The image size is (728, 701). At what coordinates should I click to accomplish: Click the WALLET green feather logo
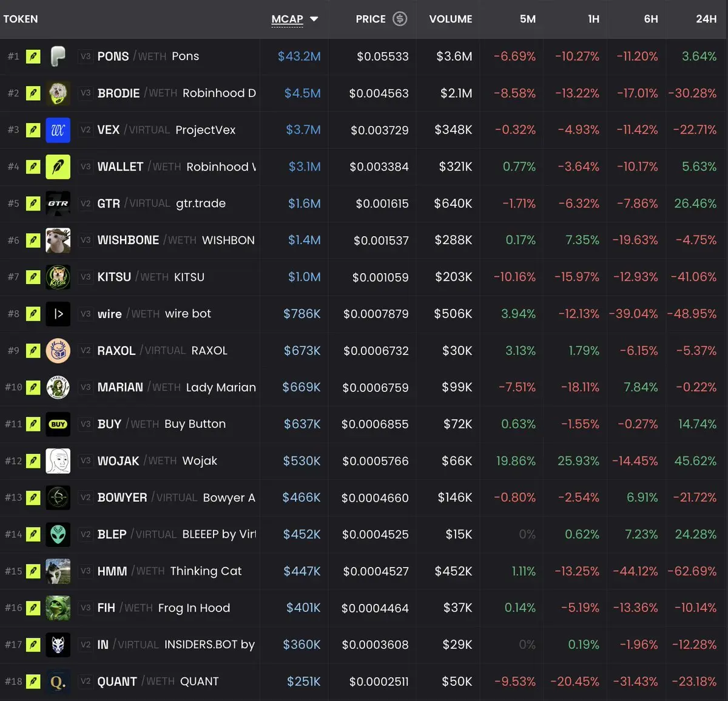click(58, 166)
